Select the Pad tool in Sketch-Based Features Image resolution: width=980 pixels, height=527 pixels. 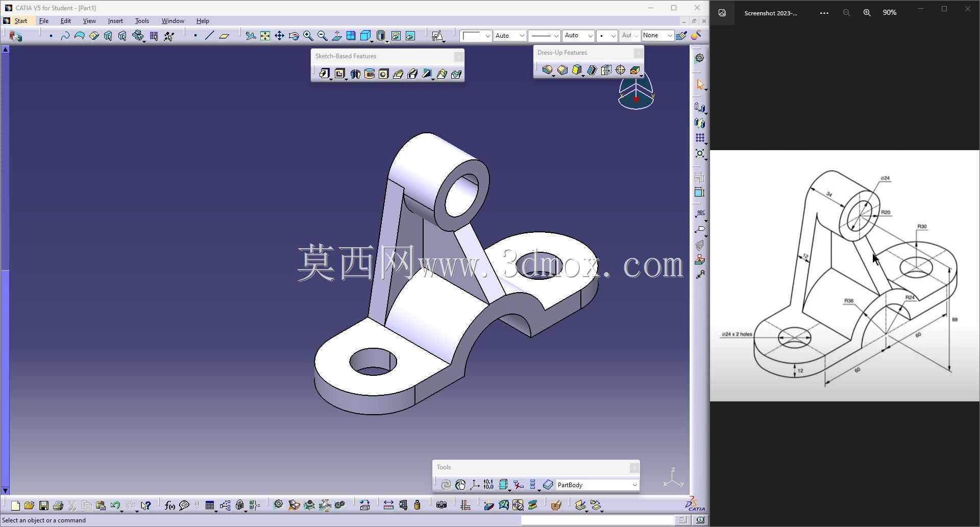point(325,74)
